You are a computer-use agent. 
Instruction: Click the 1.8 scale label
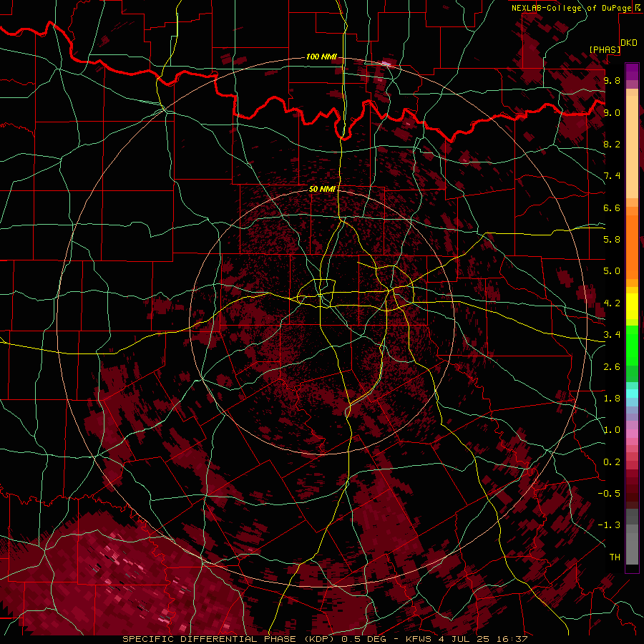[612, 399]
